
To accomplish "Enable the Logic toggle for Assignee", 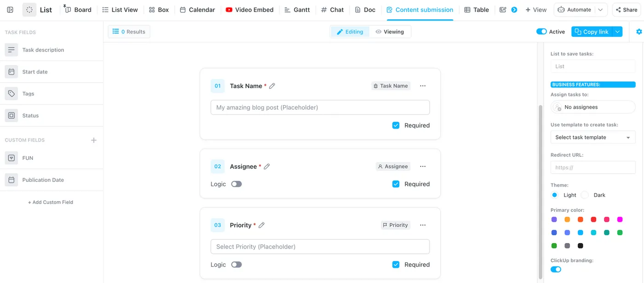I will 236,184.
